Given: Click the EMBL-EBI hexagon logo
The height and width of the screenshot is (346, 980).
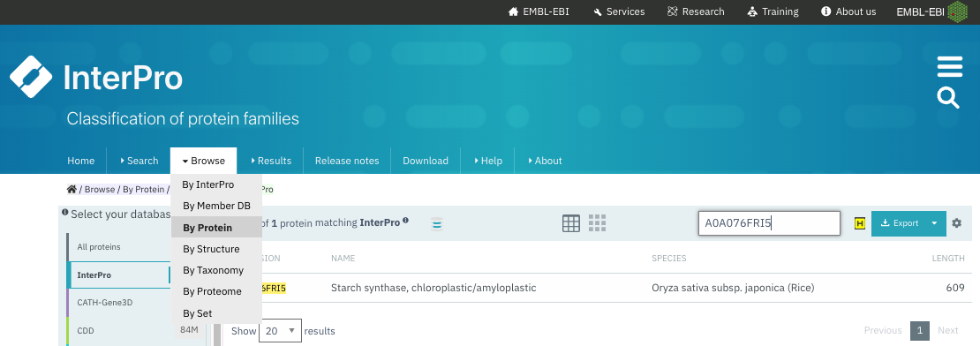Looking at the screenshot, I should pyautogui.click(x=957, y=11).
